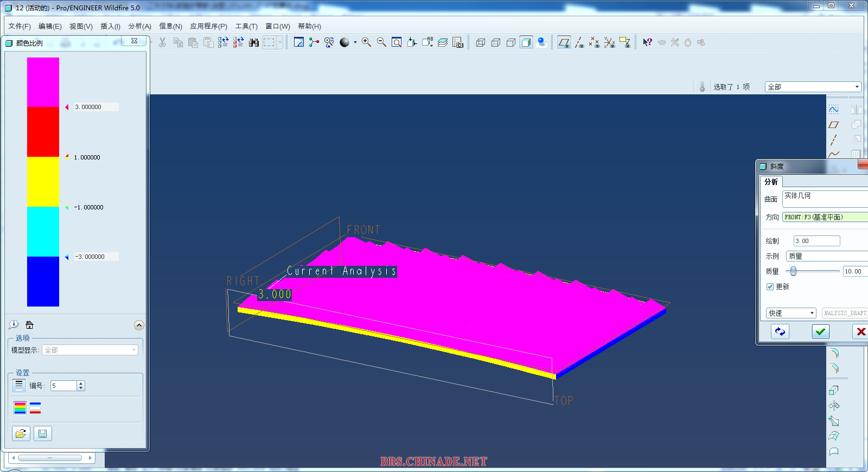Click the zoom in magnifier icon
Viewport: 868px width, 472px height.
pyautogui.click(x=367, y=42)
